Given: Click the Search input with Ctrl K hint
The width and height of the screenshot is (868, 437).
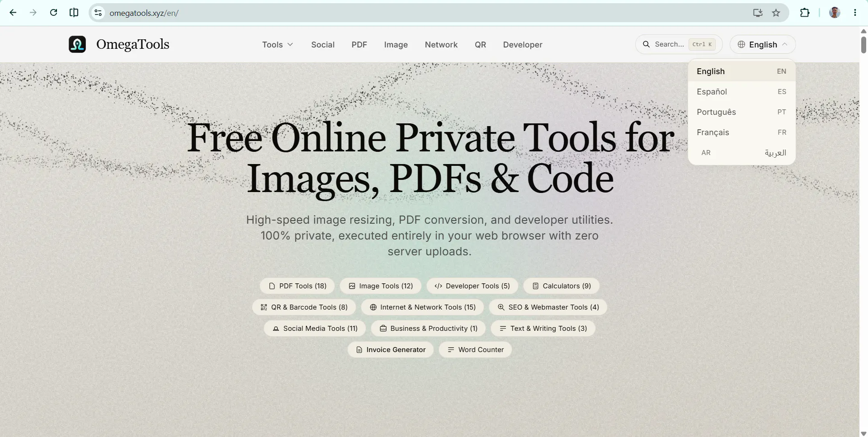Looking at the screenshot, I should [x=679, y=44].
